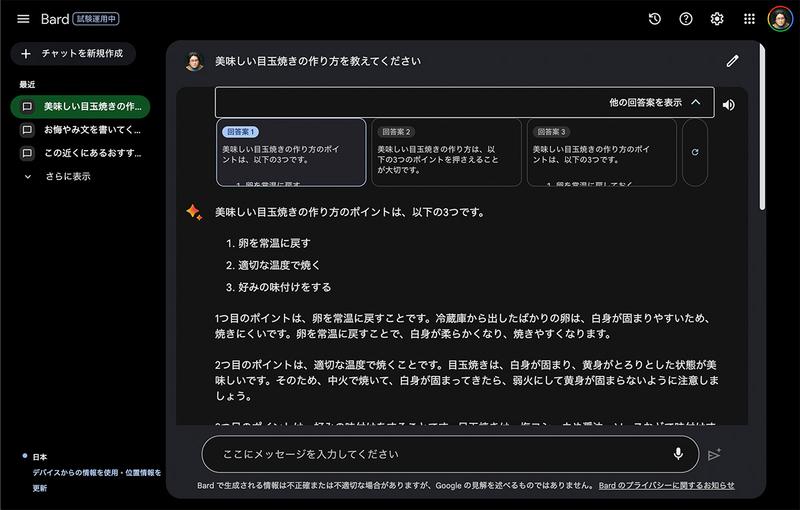This screenshot has width=800, height=510.
Task: Click paragraph starting 1つ目のポイントは
Action: 463,326
